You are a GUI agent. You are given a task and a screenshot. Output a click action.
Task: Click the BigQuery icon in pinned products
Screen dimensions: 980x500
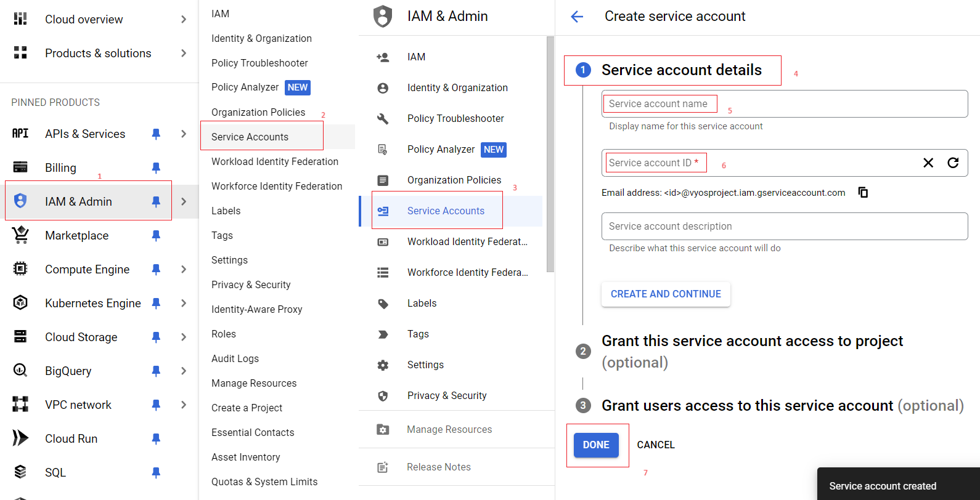20,371
